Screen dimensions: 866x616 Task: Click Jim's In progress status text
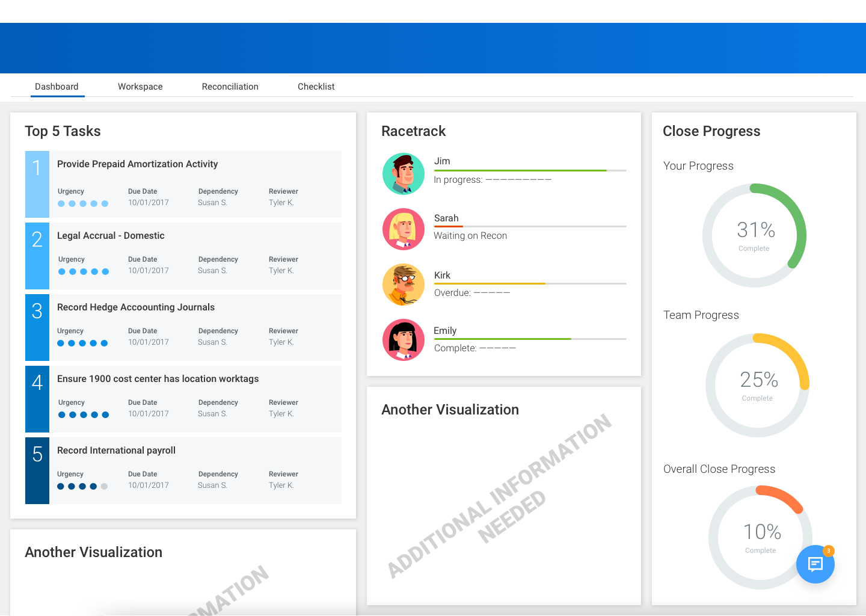(493, 180)
